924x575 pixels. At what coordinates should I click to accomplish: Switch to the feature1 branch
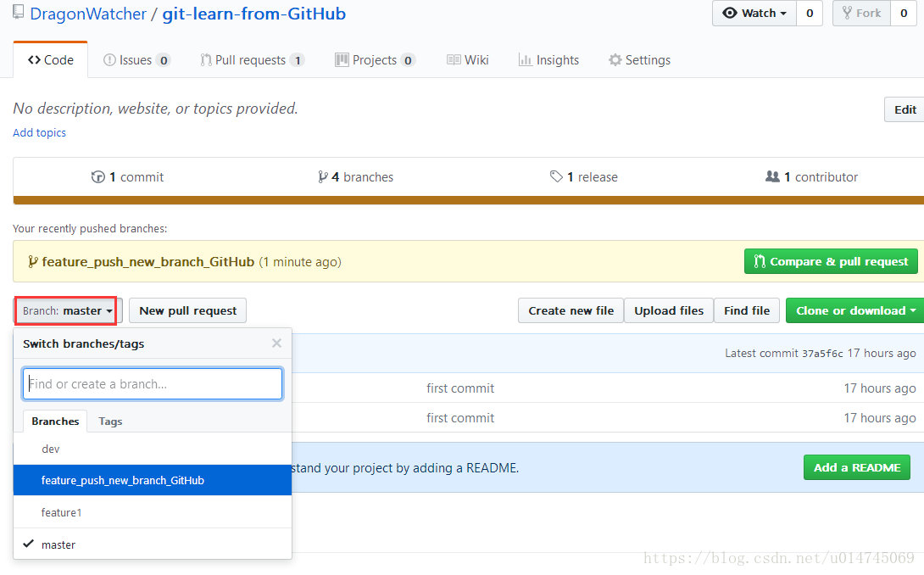click(x=153, y=512)
